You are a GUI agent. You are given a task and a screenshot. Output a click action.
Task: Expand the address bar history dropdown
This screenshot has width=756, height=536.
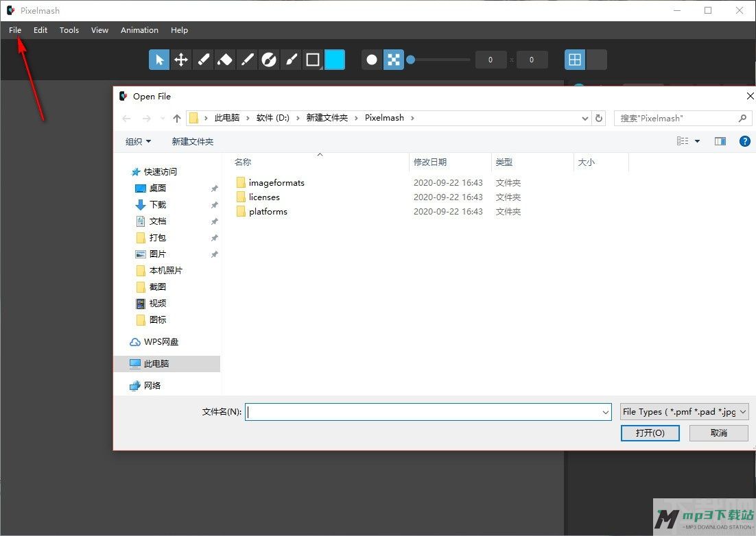[x=585, y=119]
